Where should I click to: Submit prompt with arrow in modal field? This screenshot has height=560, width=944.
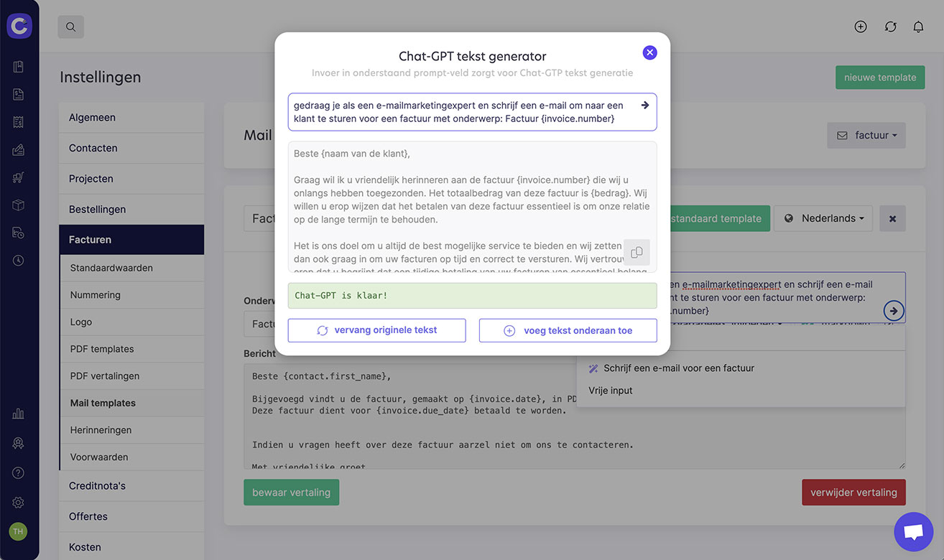[x=644, y=105]
